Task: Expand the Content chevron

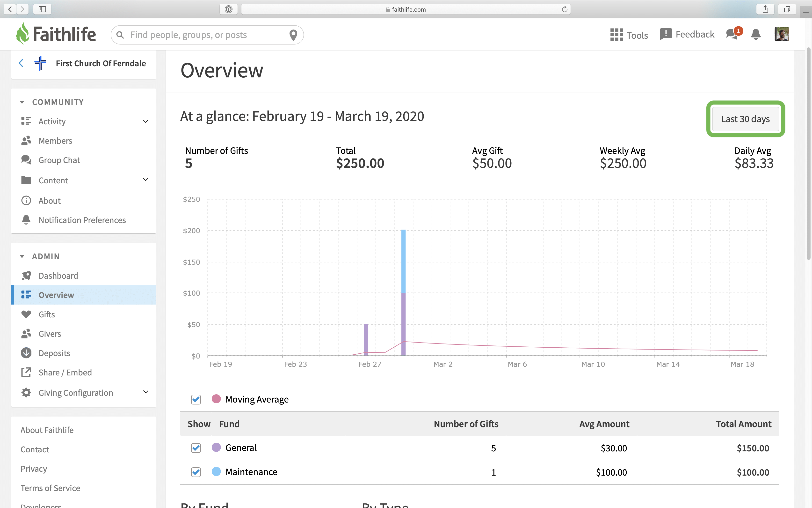Action: pyautogui.click(x=146, y=179)
